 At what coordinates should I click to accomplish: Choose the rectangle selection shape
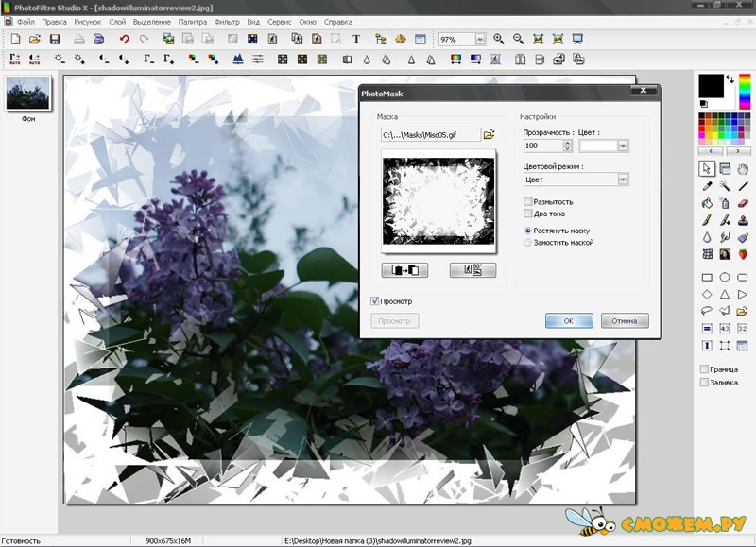pyautogui.click(x=707, y=278)
